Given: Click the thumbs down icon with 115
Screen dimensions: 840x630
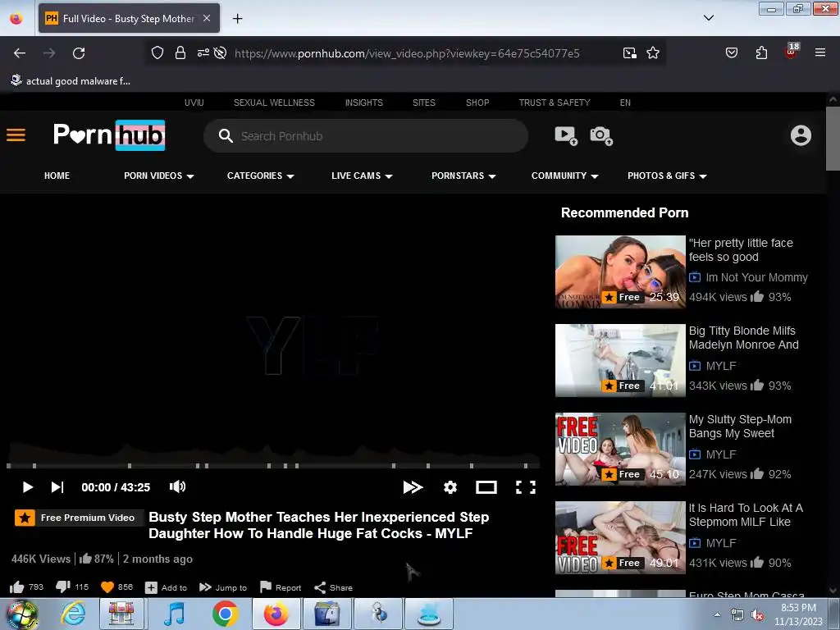Looking at the screenshot, I should (63, 587).
